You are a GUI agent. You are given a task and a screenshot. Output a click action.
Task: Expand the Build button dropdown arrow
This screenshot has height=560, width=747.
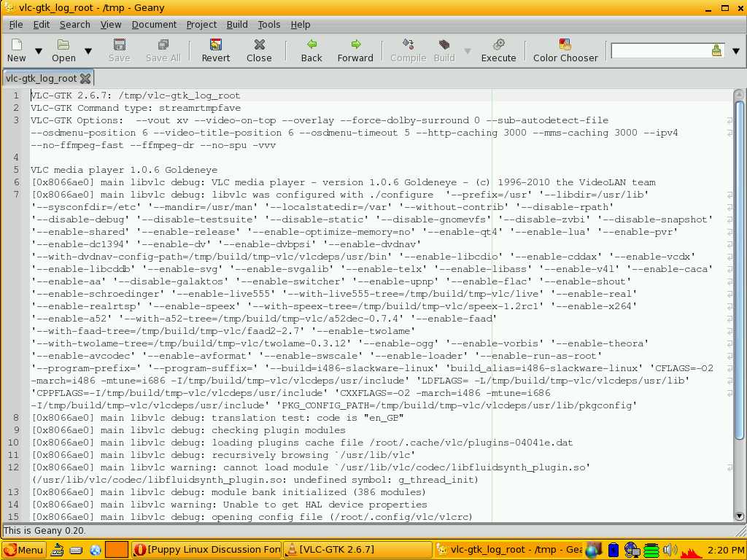[468, 50]
